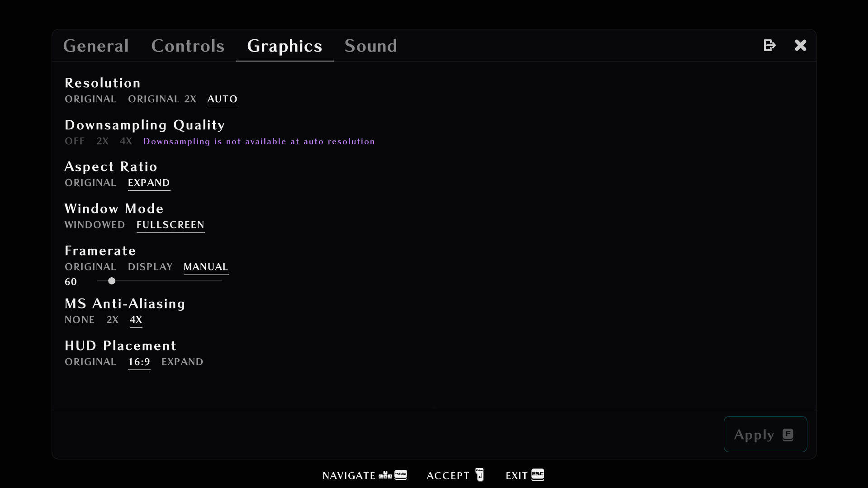Click the exit-to-desktop icon in header
This screenshot has height=488, width=868.
tap(769, 45)
